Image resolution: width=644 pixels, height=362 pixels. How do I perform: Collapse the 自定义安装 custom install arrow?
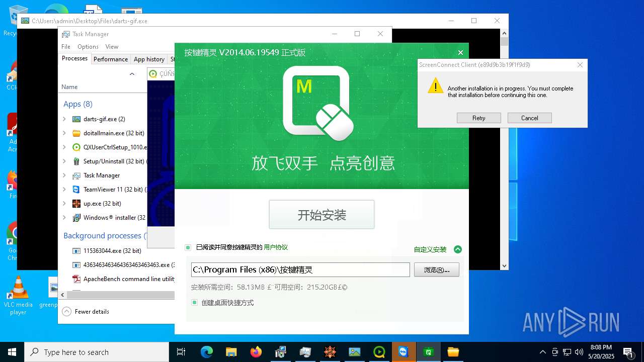click(x=457, y=249)
